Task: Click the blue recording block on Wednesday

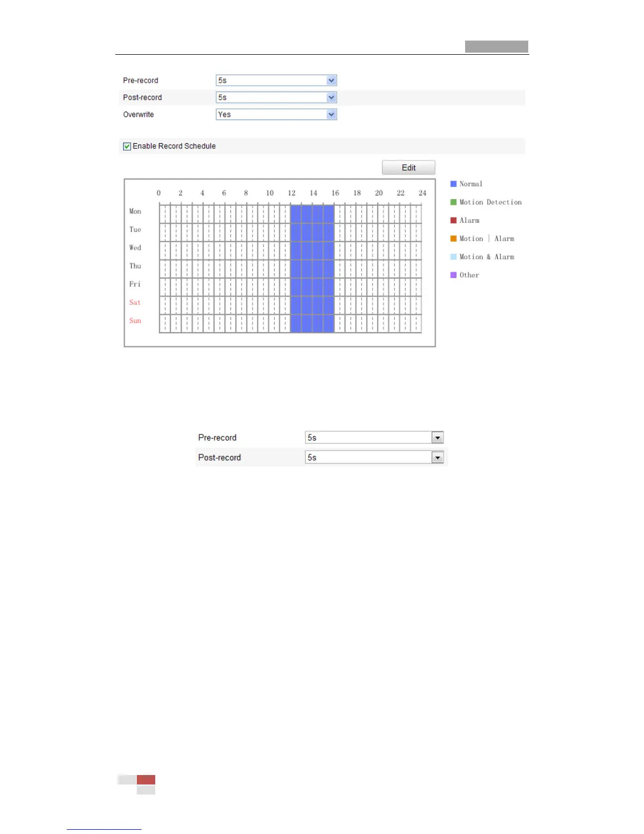Action: pyautogui.click(x=312, y=251)
